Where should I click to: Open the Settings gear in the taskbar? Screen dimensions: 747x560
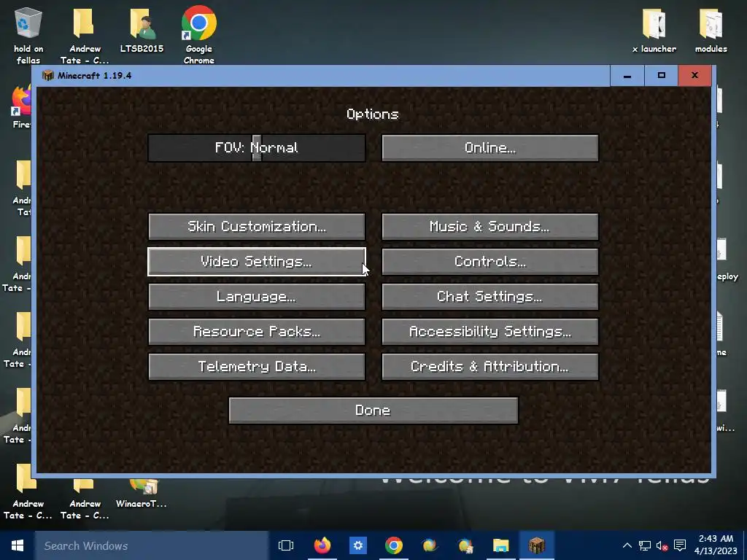click(357, 545)
